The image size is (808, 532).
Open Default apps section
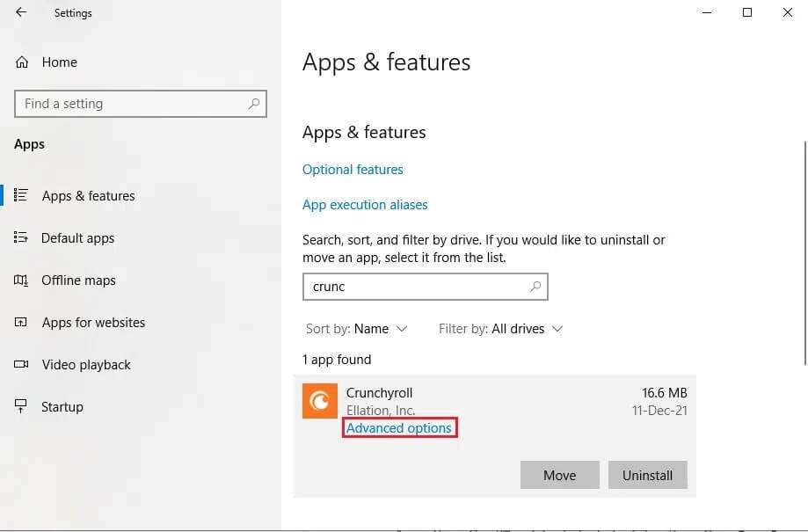point(78,238)
